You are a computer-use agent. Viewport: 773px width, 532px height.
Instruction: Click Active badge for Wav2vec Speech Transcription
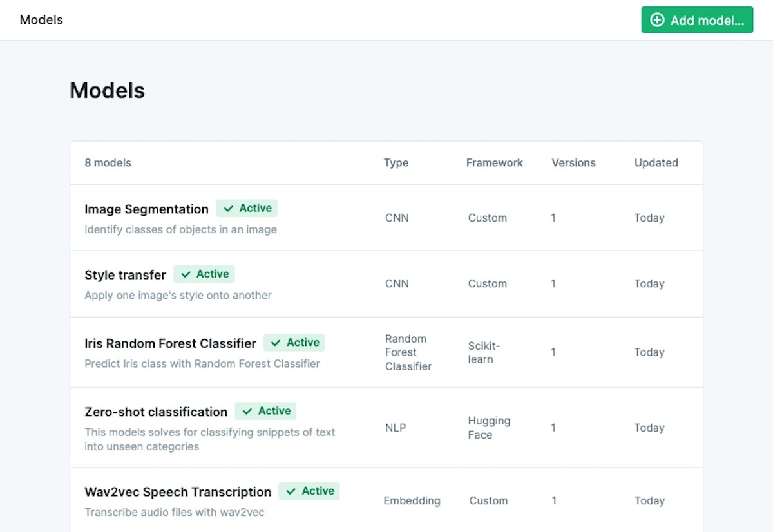[309, 491]
